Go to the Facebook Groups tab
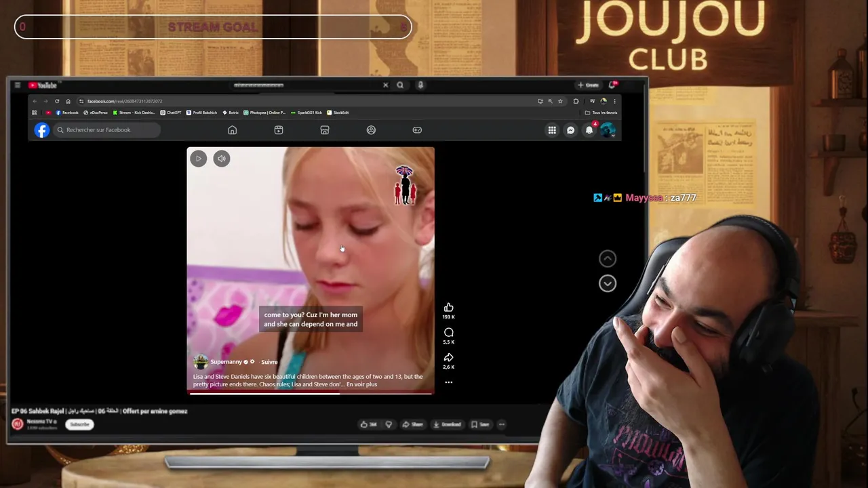This screenshot has height=488, width=868. point(371,130)
